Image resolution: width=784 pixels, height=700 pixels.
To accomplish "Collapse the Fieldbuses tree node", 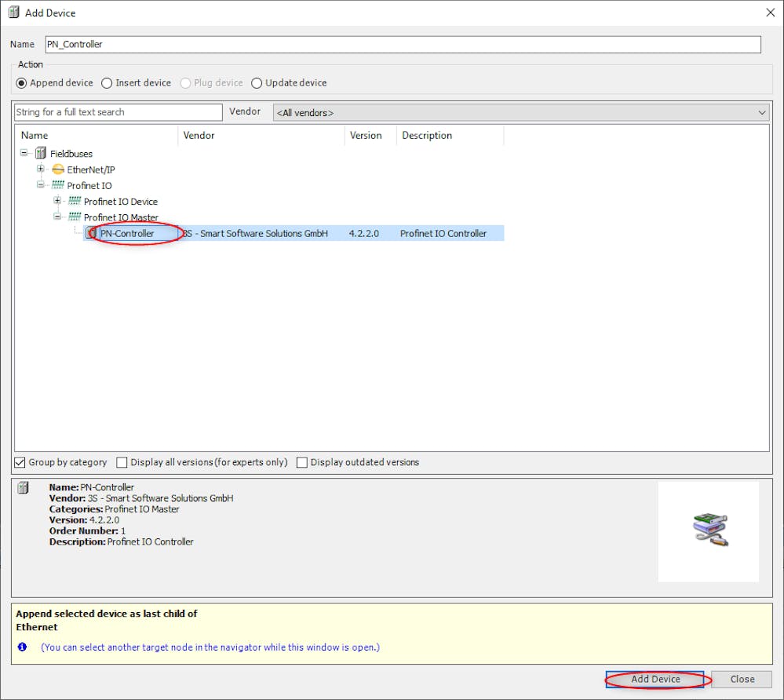I will pos(24,153).
